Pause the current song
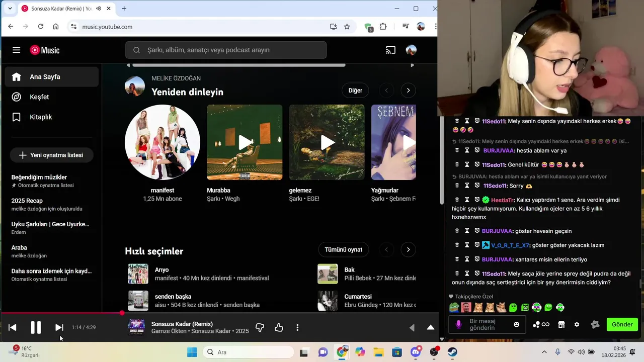 pos(36,327)
